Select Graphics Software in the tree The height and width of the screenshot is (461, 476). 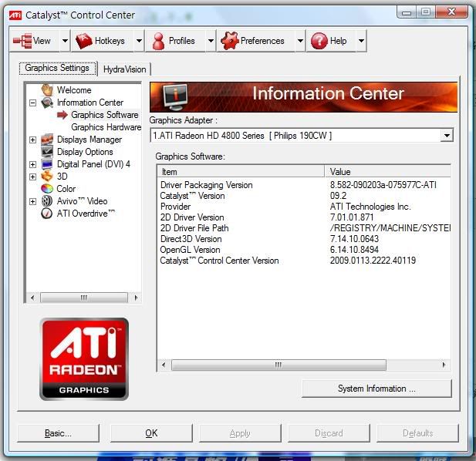coord(105,115)
